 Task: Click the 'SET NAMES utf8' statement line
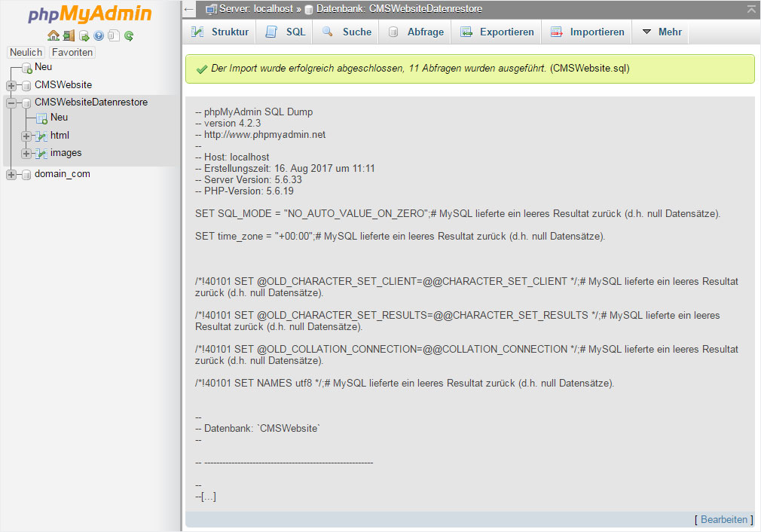click(405, 383)
